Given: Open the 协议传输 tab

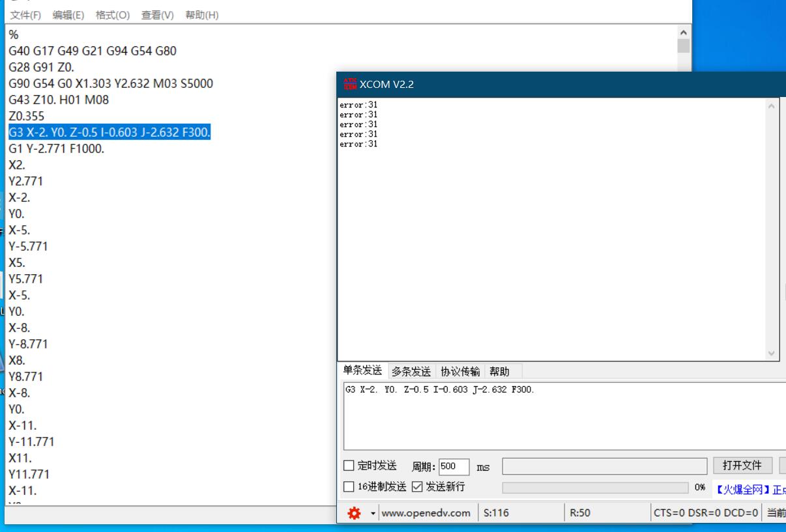Looking at the screenshot, I should (460, 372).
